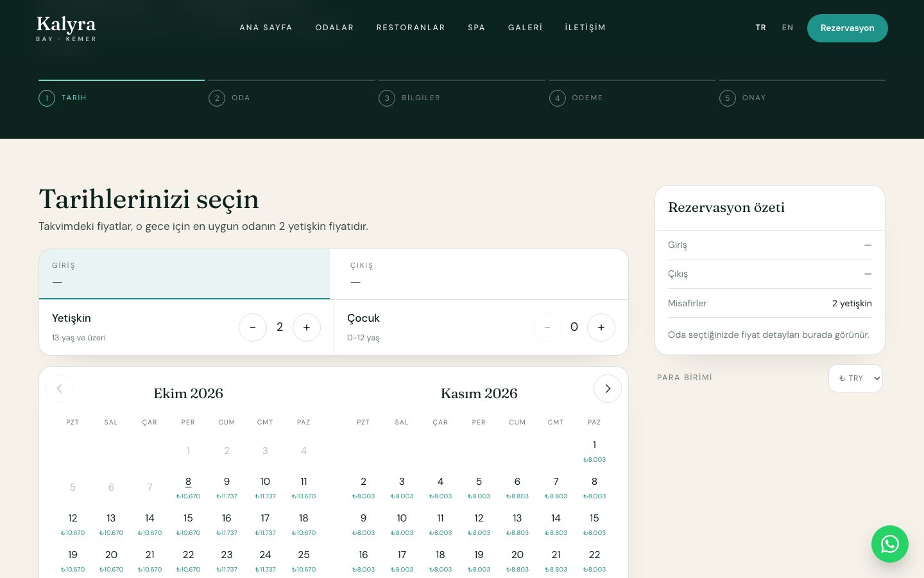The width and height of the screenshot is (924, 578).
Task: Decrease adult guest count
Action: (x=253, y=328)
